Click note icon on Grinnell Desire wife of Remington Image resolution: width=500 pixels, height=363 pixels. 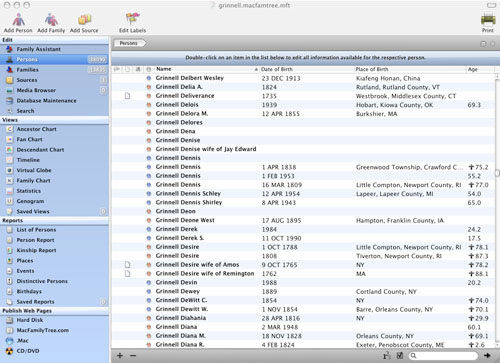[x=128, y=274]
